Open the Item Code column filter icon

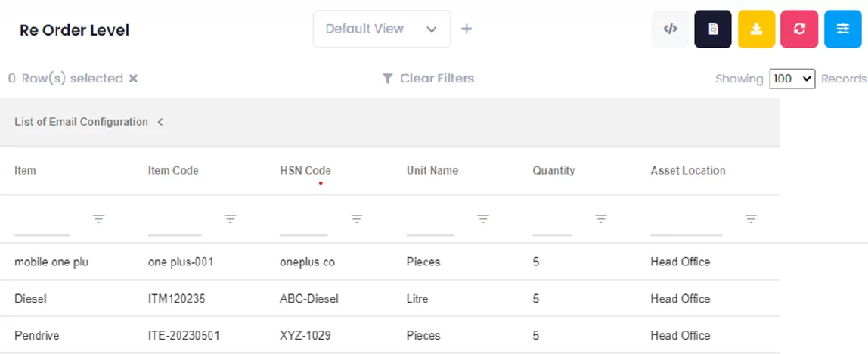tap(231, 219)
